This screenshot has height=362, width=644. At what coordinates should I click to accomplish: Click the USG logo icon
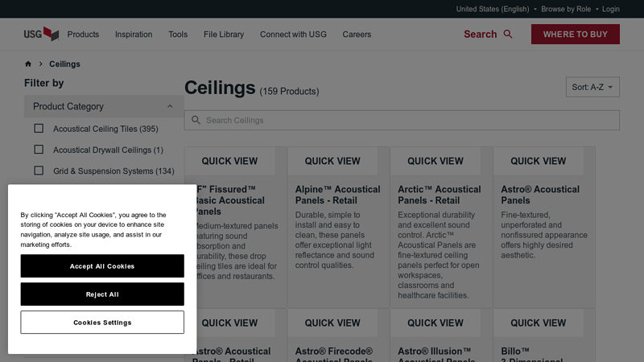tap(41, 34)
